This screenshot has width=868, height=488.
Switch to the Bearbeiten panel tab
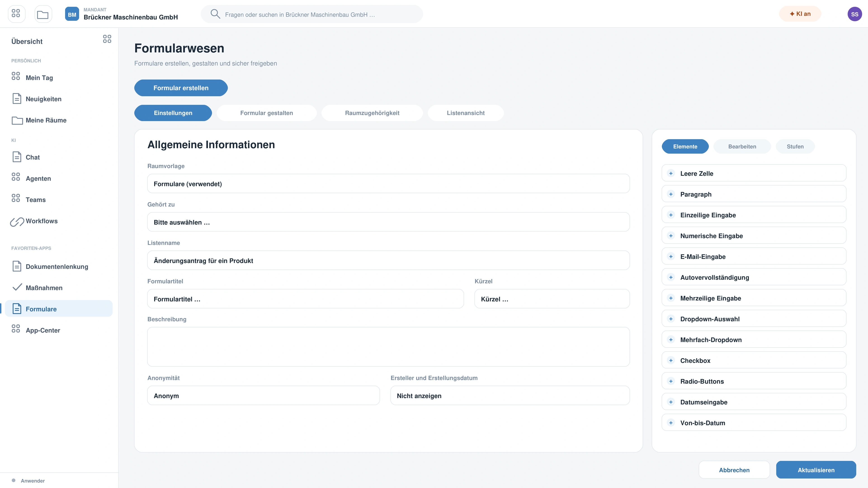pos(742,146)
